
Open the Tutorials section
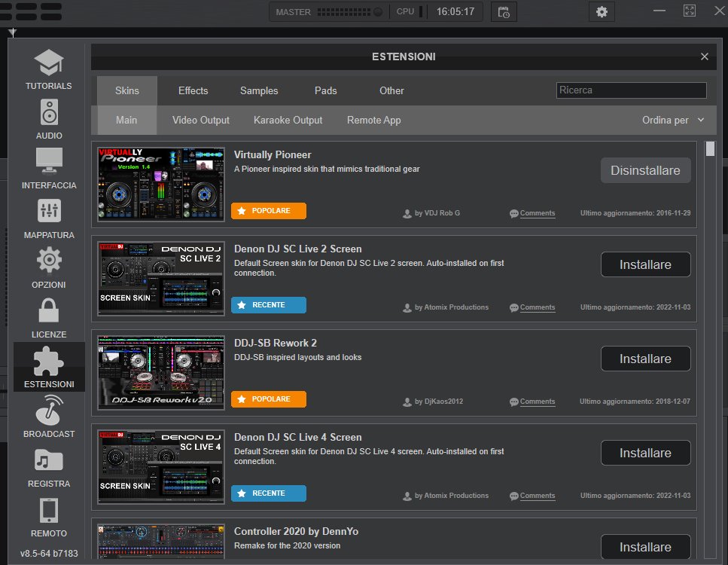(49, 70)
